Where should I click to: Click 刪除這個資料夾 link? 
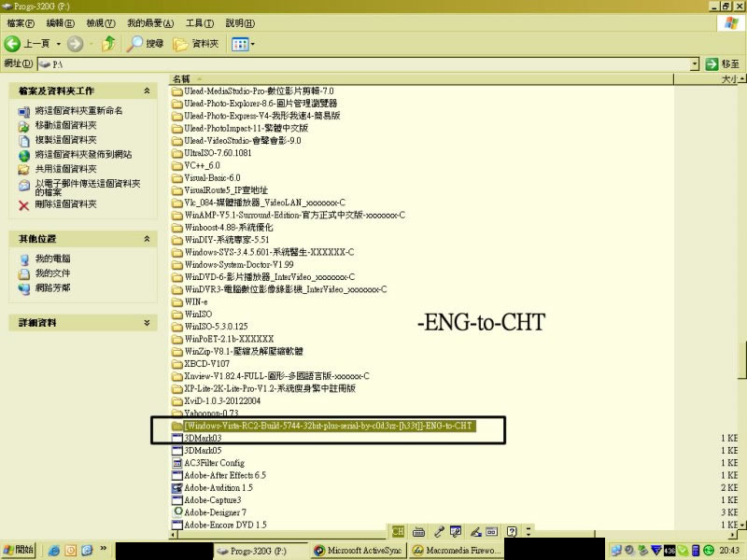click(65, 204)
